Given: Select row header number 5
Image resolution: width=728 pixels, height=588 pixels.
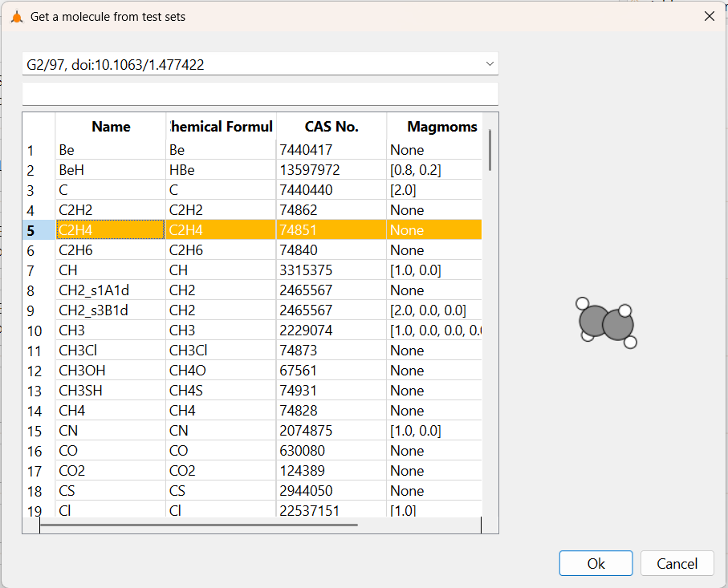Looking at the screenshot, I should tap(39, 229).
